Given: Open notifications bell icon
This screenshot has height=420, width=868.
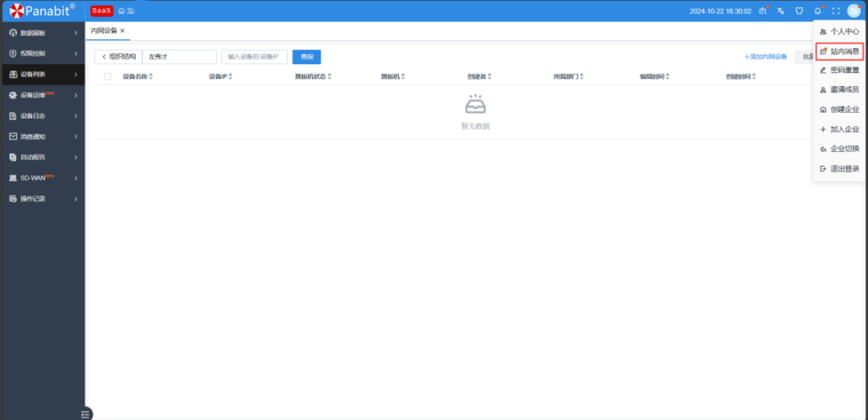Looking at the screenshot, I should 817,11.
